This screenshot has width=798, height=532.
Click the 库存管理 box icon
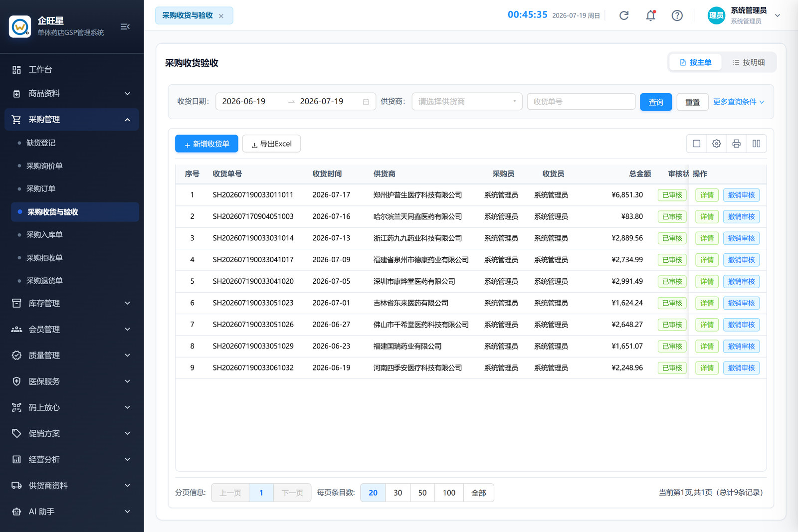click(16, 303)
